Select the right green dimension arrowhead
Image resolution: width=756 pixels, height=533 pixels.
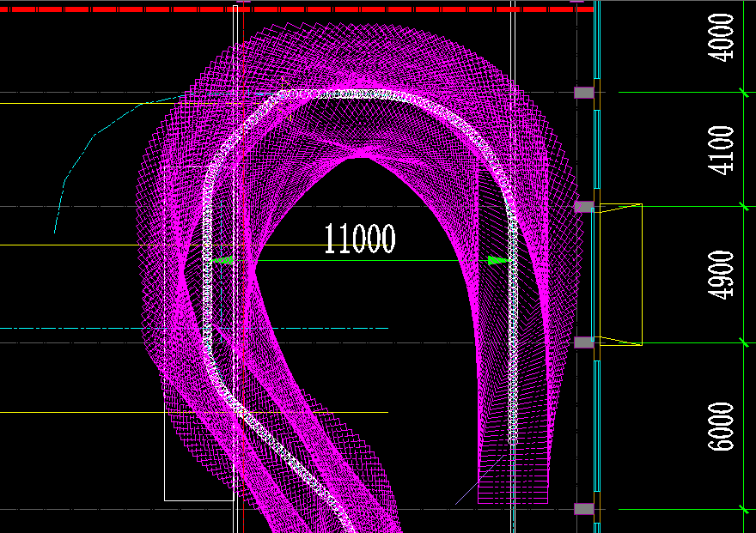coord(499,261)
